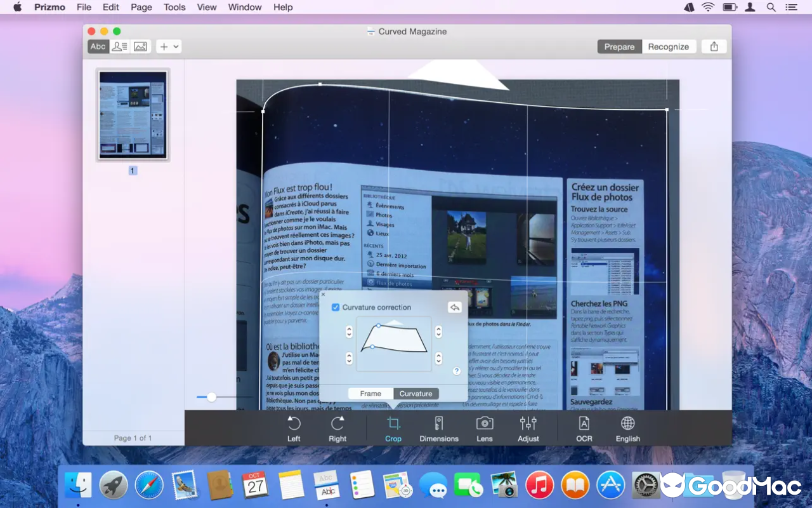Open the Tools menu
The width and height of the screenshot is (812, 508).
[x=174, y=7]
